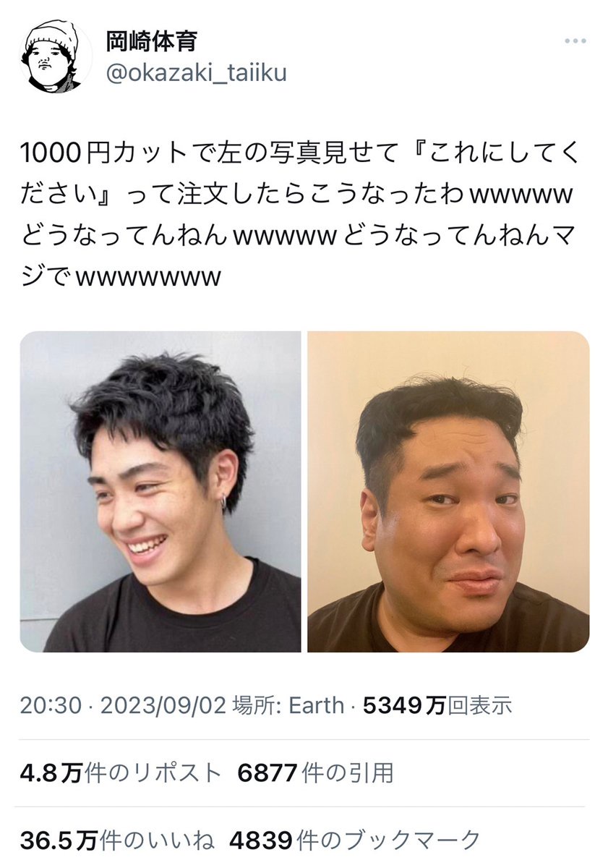608x868 pixels.
Task: Tap the 回表示 label after view count
Action: [x=480, y=706]
